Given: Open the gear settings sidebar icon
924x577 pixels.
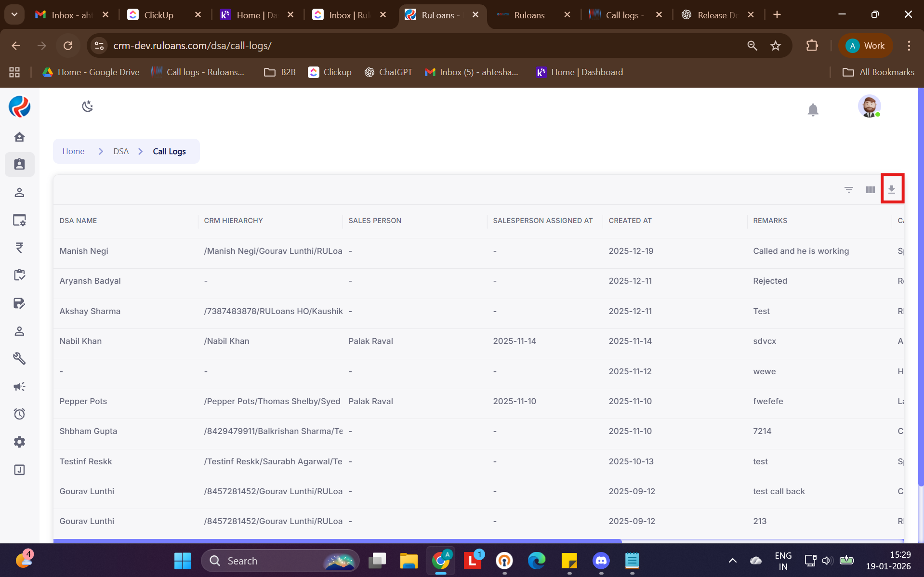Looking at the screenshot, I should coord(19,442).
